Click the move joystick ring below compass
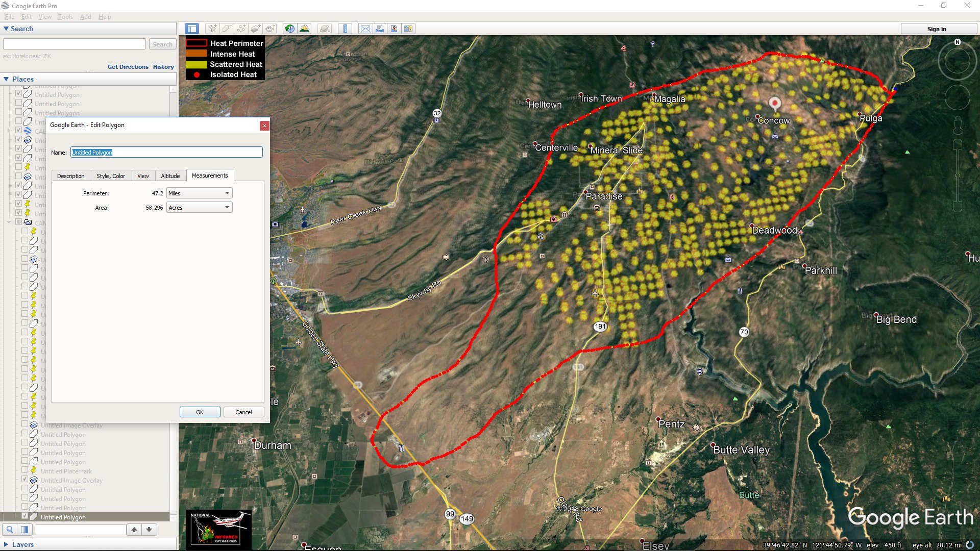The height and width of the screenshot is (551, 980). point(957,97)
